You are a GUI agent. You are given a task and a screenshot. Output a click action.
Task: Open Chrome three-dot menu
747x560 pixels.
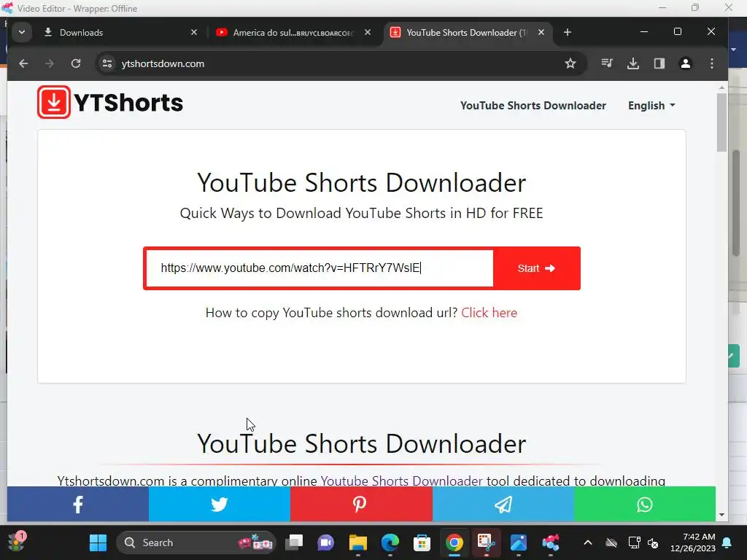click(x=712, y=63)
